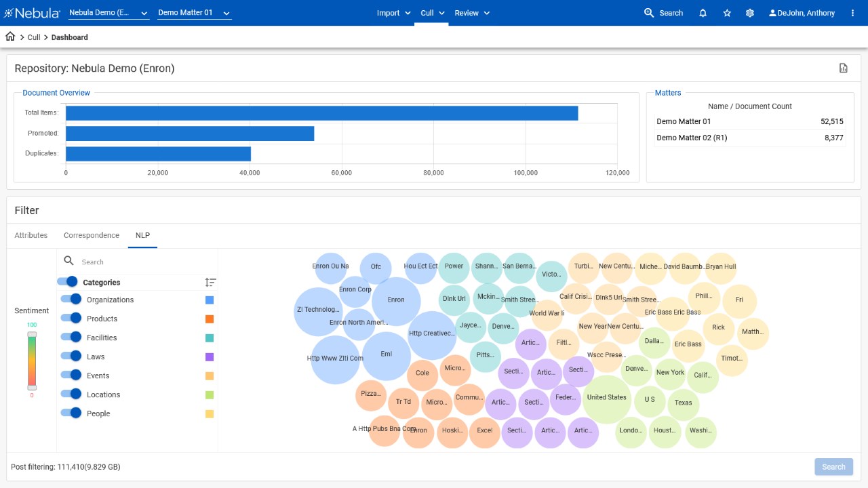The width and height of the screenshot is (868, 488).
Task: Click the Products orange color swatch
Action: (210, 319)
